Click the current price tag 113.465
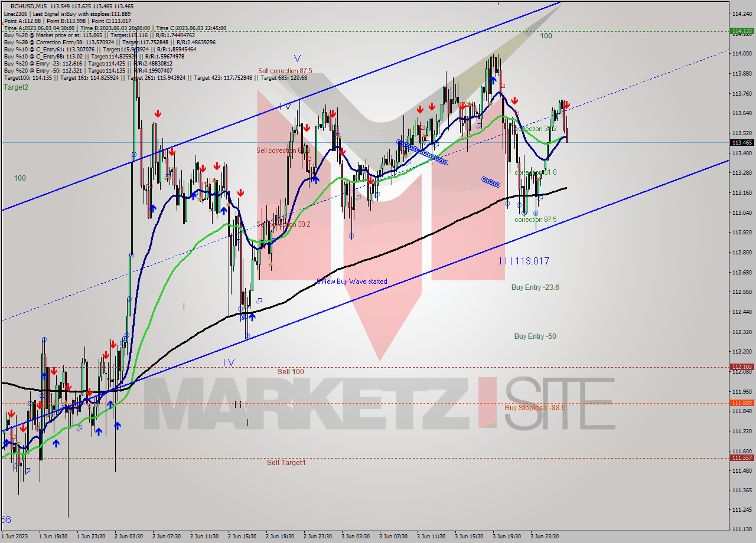756x543 pixels. [x=741, y=142]
